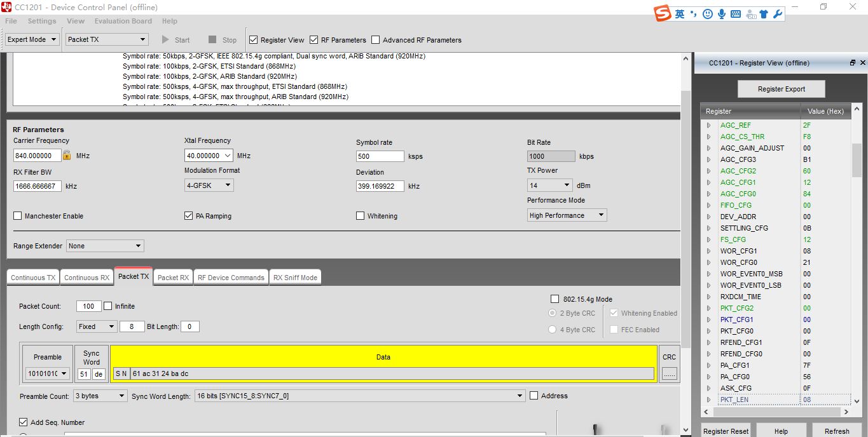Screen dimensions: 868x437
Task: Open the Evaluation Board menu
Action: coord(123,21)
